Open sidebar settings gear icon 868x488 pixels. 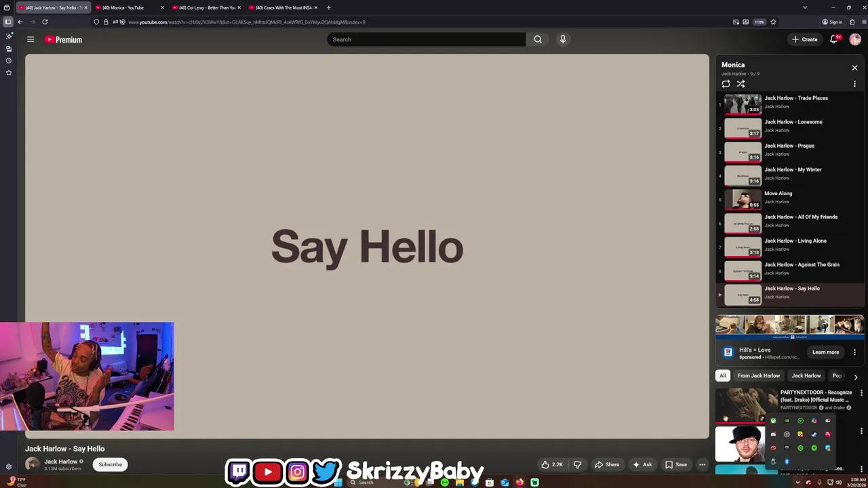tap(8, 466)
